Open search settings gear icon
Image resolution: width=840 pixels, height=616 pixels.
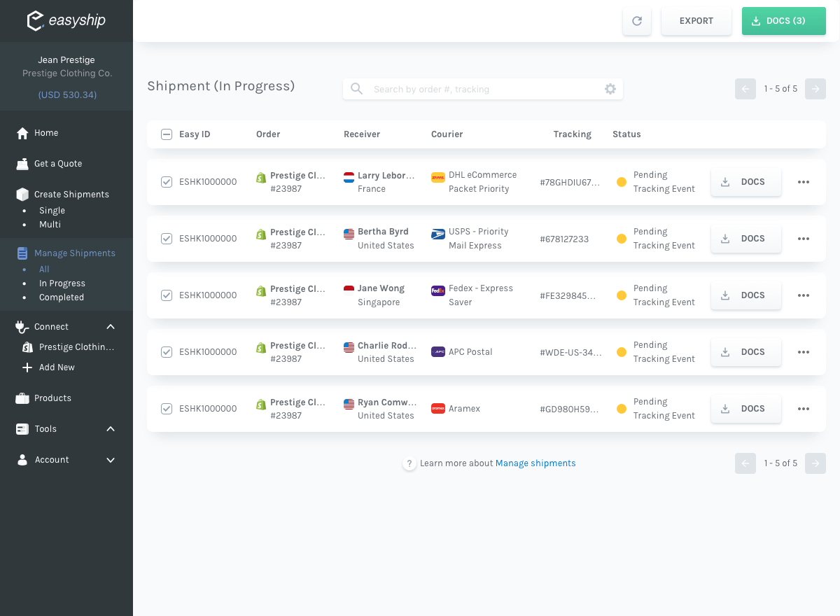[610, 89]
